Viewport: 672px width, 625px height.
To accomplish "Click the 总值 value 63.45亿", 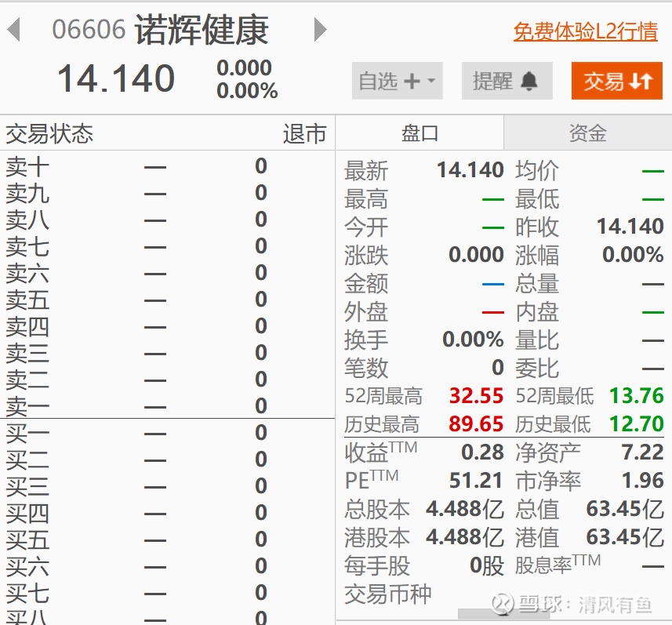I will (625, 509).
